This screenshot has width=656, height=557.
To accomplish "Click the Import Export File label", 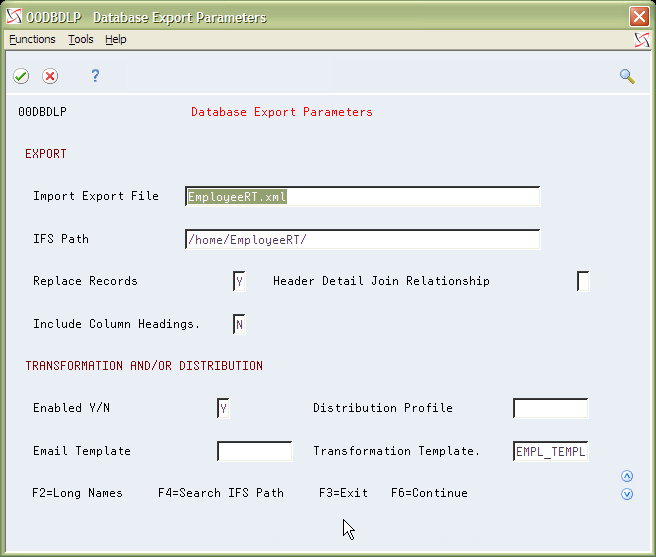I will [96, 196].
